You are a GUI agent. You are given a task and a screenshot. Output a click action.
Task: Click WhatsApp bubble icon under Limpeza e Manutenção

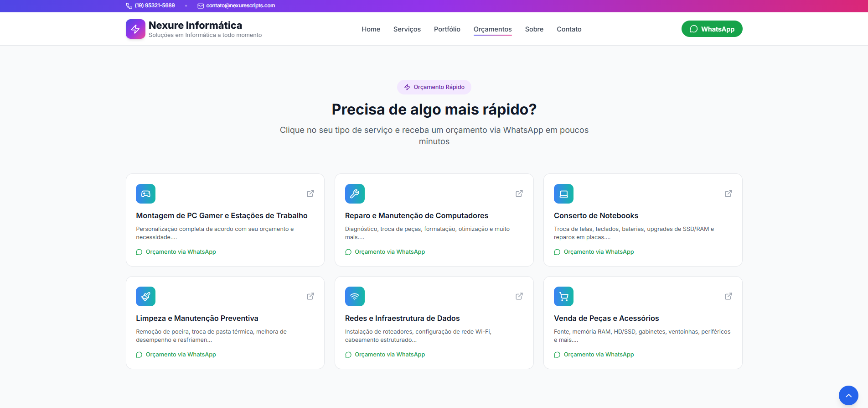[139, 355]
